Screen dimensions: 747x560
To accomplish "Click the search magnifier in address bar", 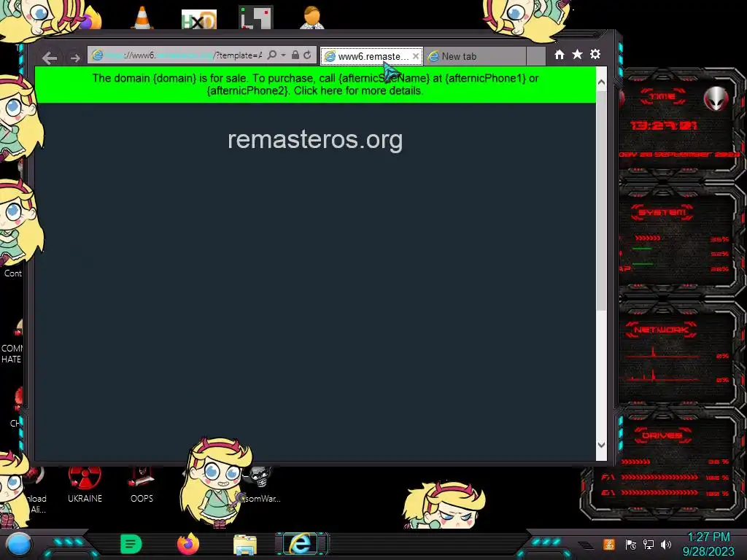I will tap(272, 55).
